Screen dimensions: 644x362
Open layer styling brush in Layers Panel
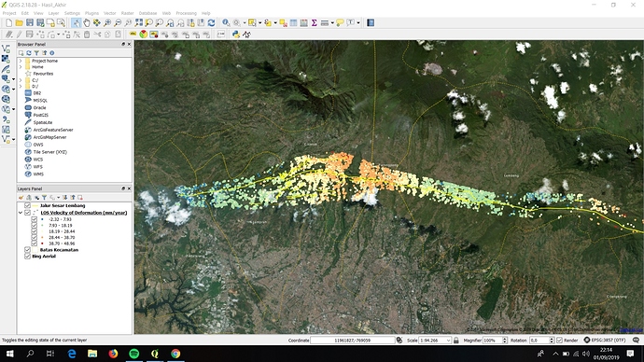(x=21, y=198)
